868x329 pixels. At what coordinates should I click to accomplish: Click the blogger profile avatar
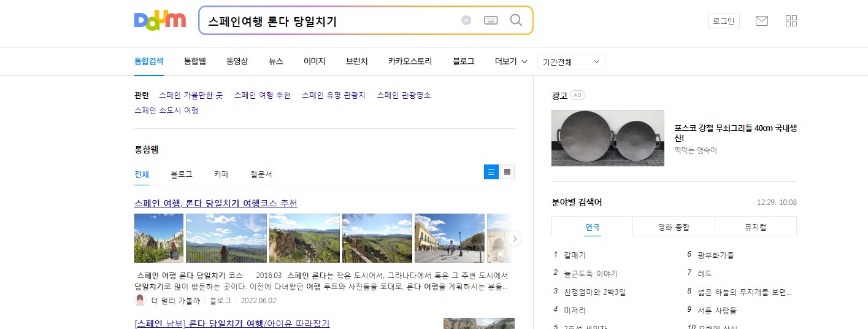(x=140, y=301)
